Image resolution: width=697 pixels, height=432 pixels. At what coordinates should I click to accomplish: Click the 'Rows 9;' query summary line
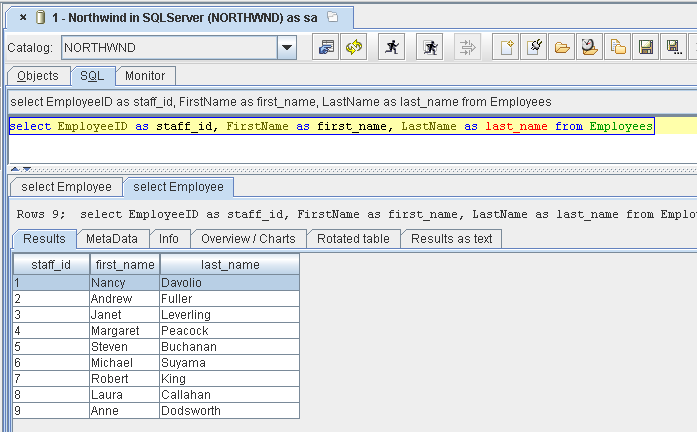[x=356, y=214]
